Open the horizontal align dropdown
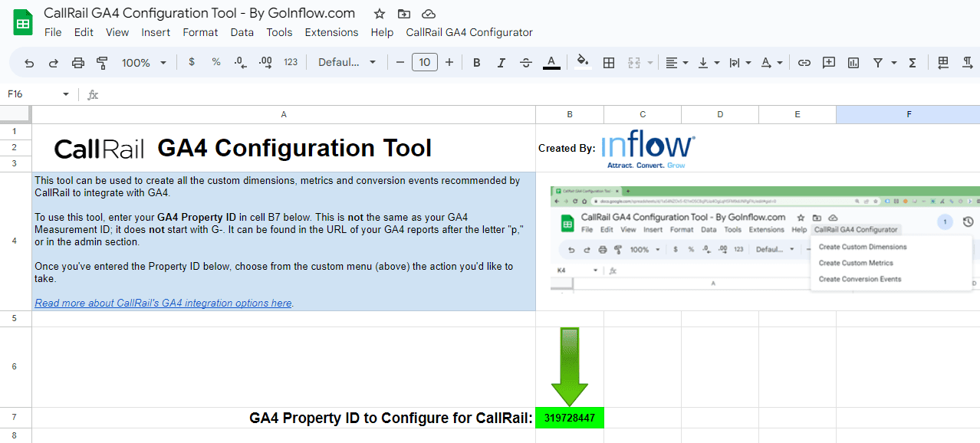Image resolution: width=980 pixels, height=443 pixels. pos(676,63)
